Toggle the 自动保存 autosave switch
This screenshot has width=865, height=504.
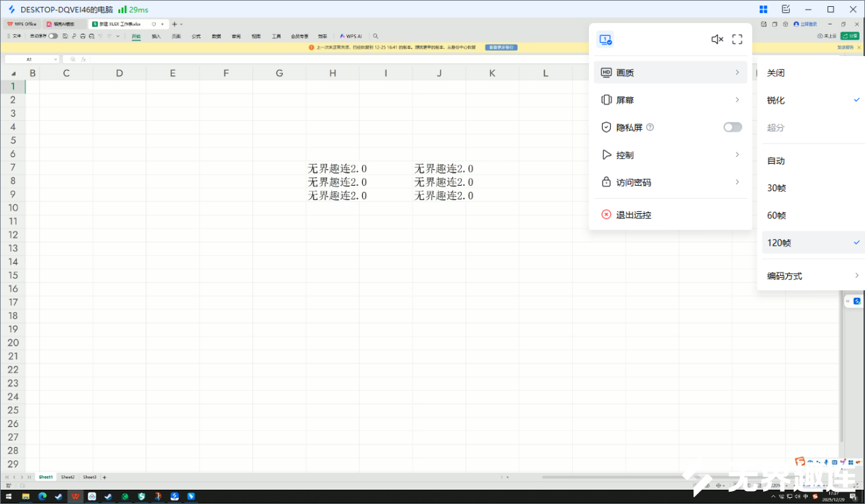point(53,36)
